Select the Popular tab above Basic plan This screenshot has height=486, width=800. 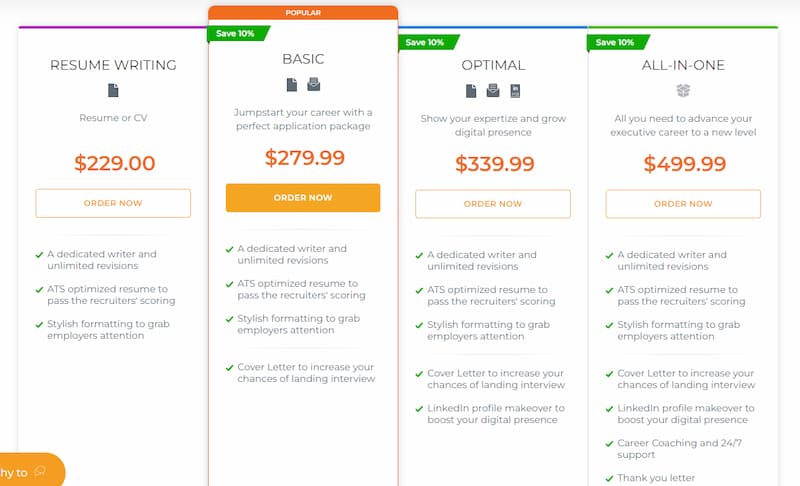303,13
